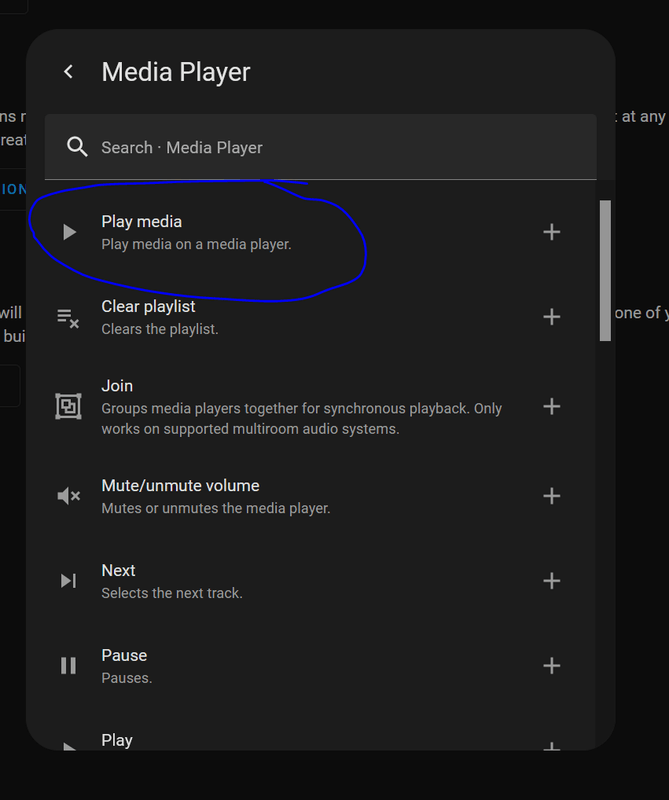This screenshot has height=800, width=669.
Task: Click the Join group icon
Action: (68, 406)
